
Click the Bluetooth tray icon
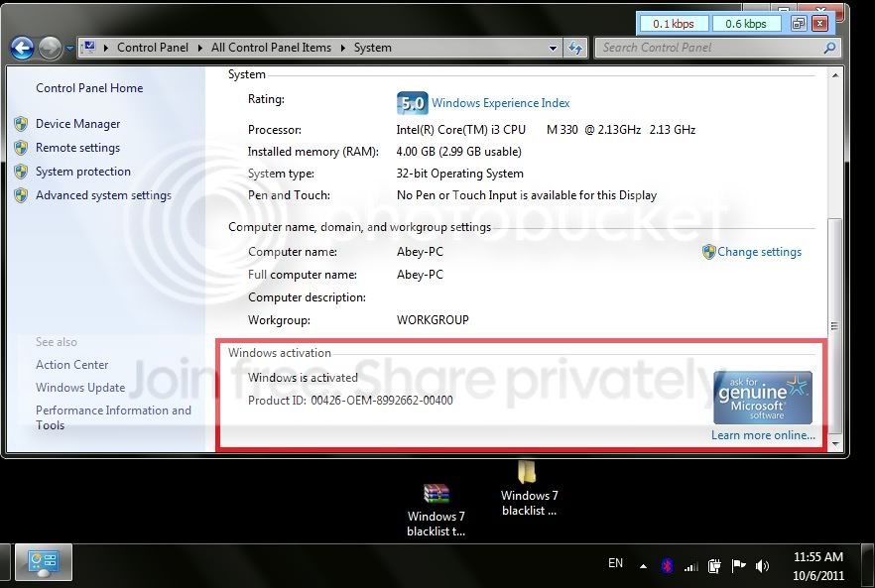(667, 566)
